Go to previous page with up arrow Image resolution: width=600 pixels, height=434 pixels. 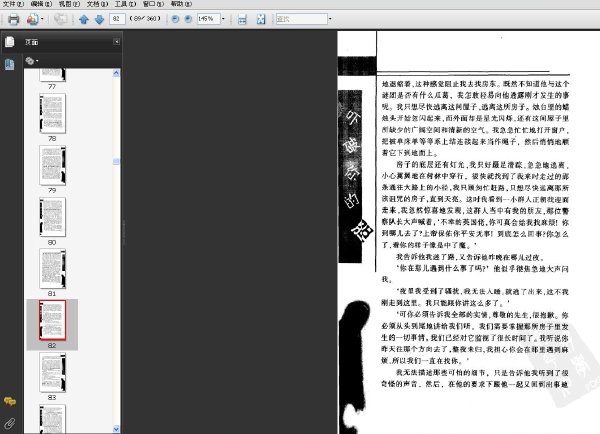pyautogui.click(x=83, y=19)
